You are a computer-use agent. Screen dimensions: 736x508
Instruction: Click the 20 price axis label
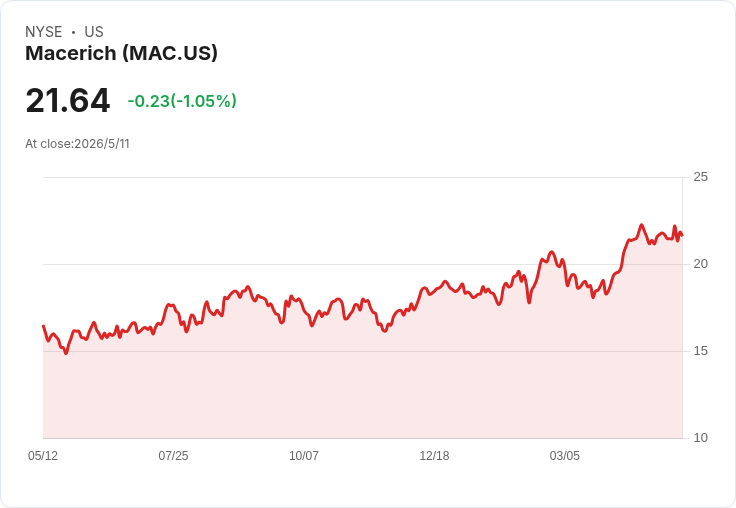[700, 264]
